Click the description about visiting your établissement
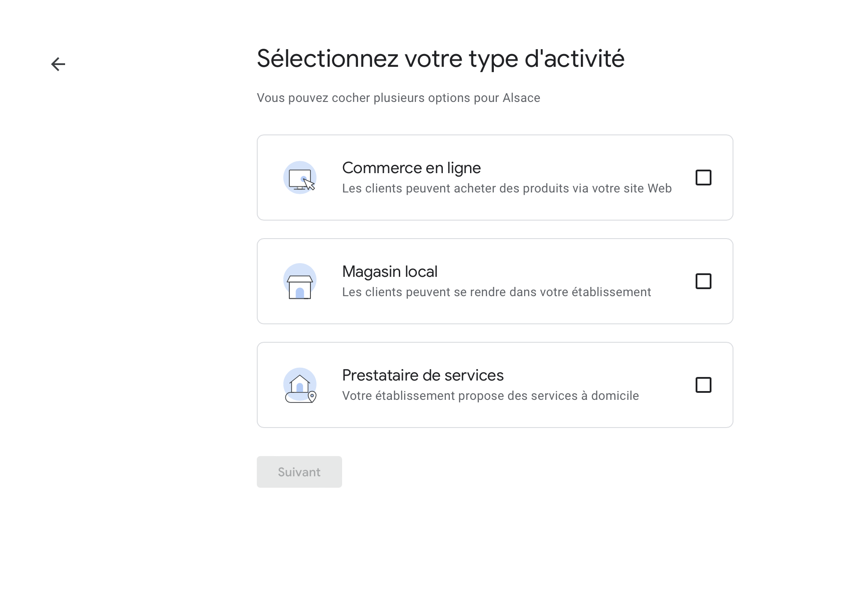 496,292
